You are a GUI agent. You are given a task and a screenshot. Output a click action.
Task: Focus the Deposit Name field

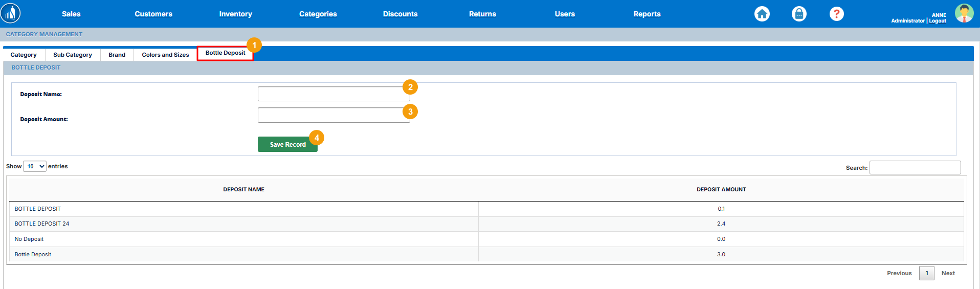332,94
